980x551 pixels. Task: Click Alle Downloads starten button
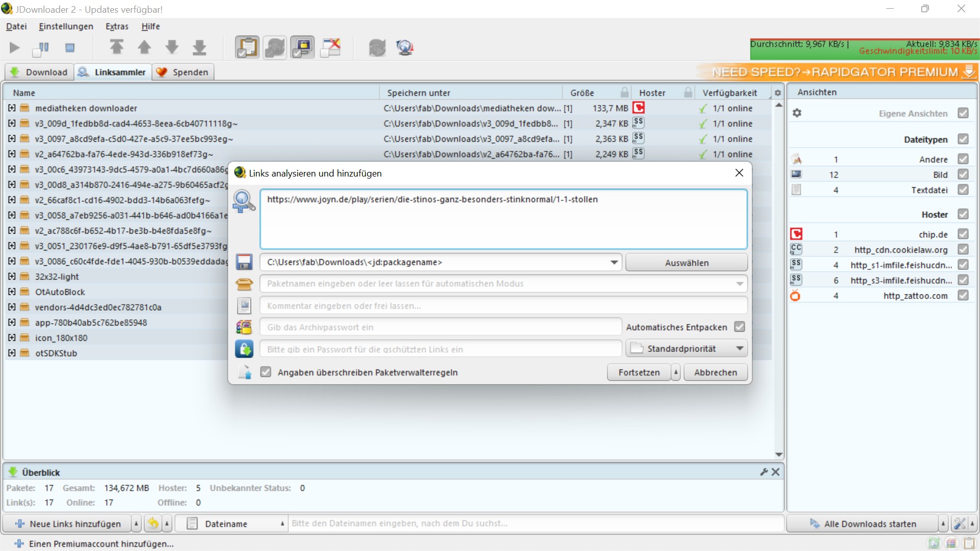point(863,523)
